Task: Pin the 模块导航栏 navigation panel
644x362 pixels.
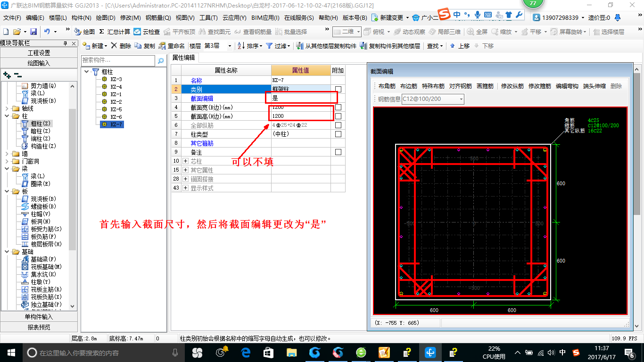Action: pyautogui.click(x=66, y=43)
